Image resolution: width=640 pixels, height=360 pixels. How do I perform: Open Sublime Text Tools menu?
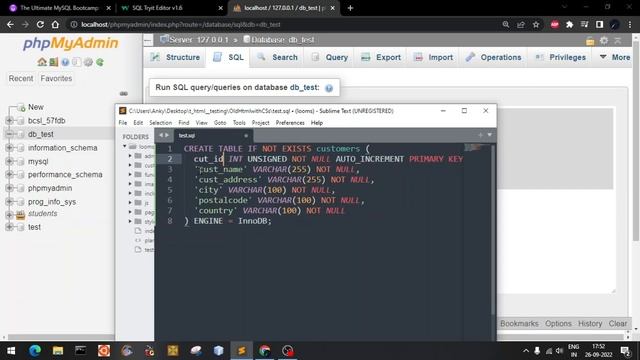(239, 123)
